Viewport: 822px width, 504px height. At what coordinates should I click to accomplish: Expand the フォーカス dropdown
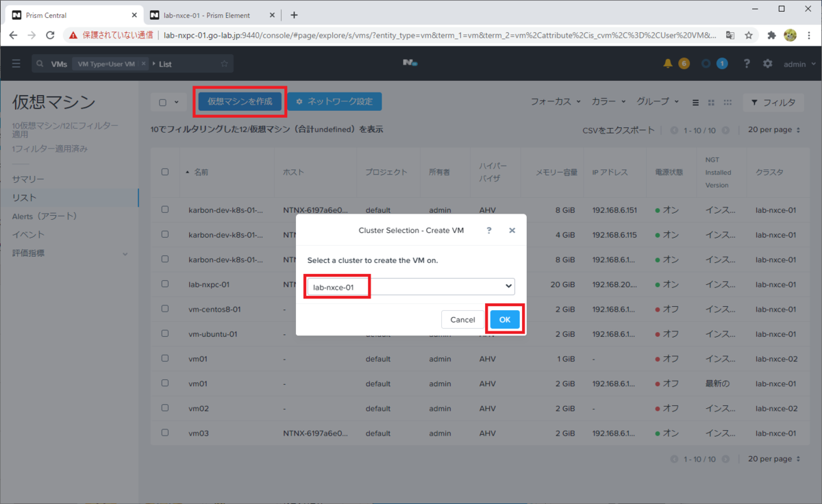556,101
